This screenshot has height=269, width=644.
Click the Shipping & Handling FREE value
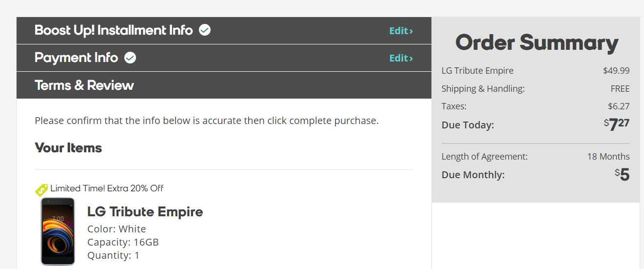(620, 89)
